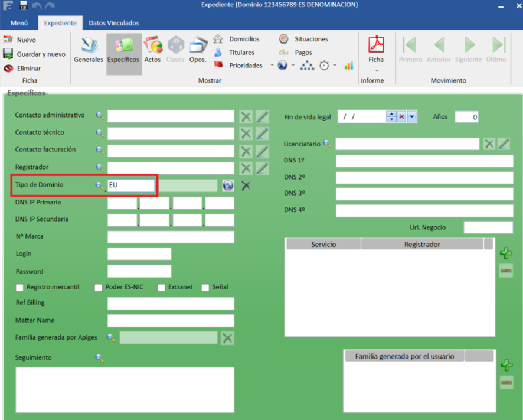Click green plus beside Servicio table

pyautogui.click(x=506, y=253)
